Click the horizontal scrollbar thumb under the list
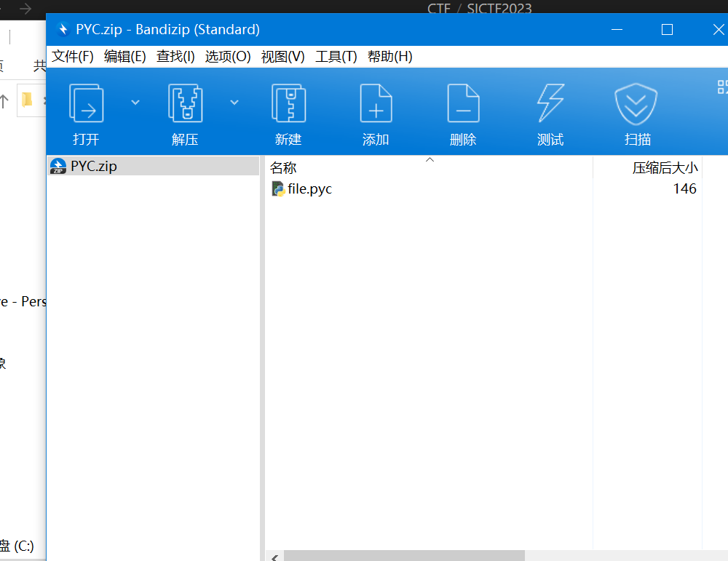 click(x=404, y=556)
